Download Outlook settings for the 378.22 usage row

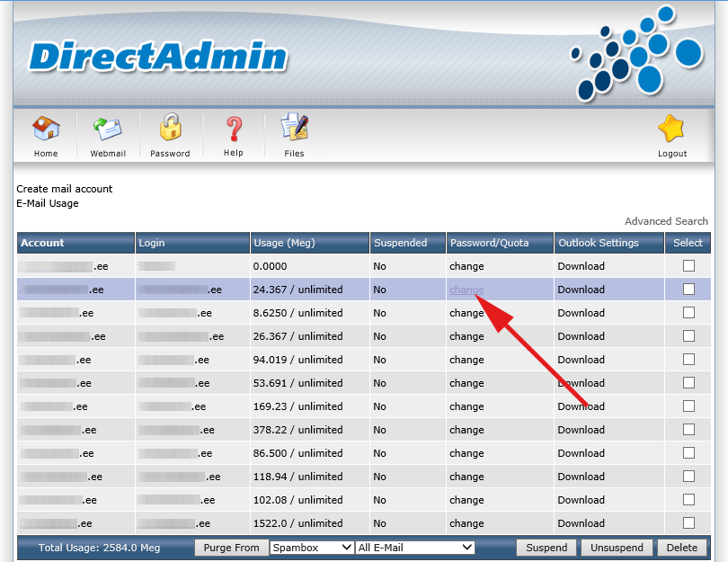click(x=581, y=430)
